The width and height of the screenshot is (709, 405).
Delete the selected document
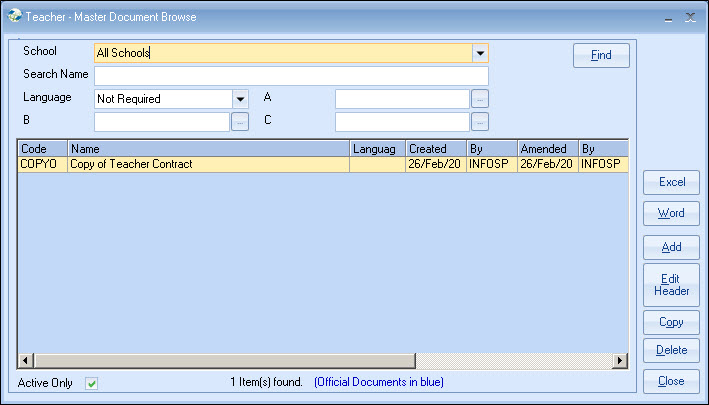(x=671, y=350)
